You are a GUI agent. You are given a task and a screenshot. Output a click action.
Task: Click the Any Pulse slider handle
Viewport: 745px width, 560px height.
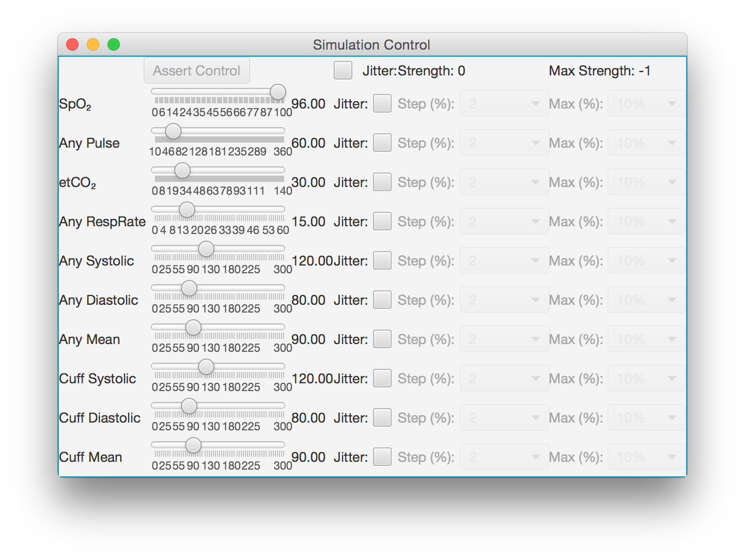(x=173, y=131)
